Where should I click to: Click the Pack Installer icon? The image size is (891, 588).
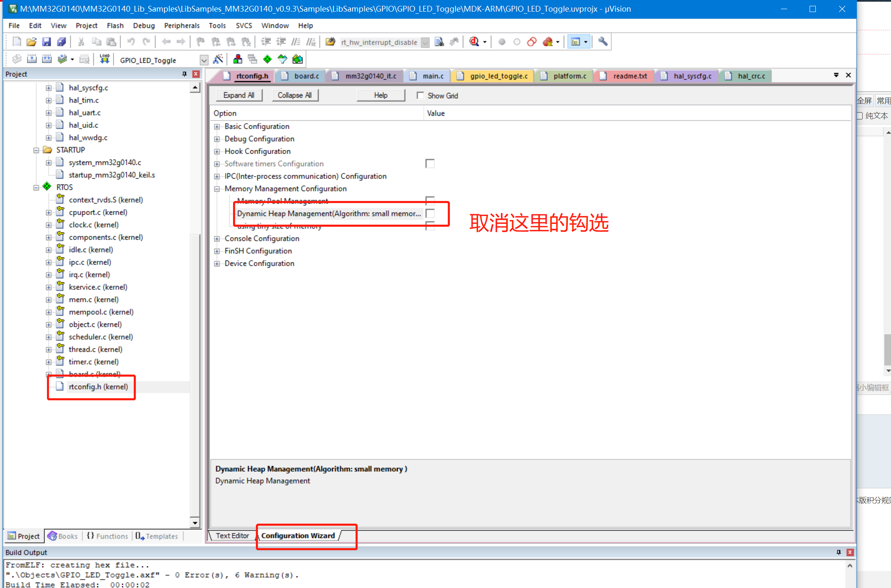coord(297,59)
